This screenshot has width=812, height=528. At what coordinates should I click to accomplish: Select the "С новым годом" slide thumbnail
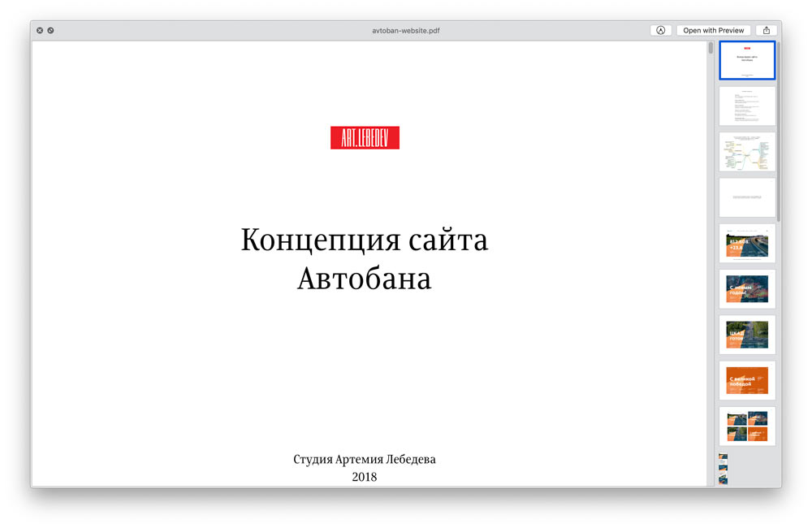click(x=746, y=289)
